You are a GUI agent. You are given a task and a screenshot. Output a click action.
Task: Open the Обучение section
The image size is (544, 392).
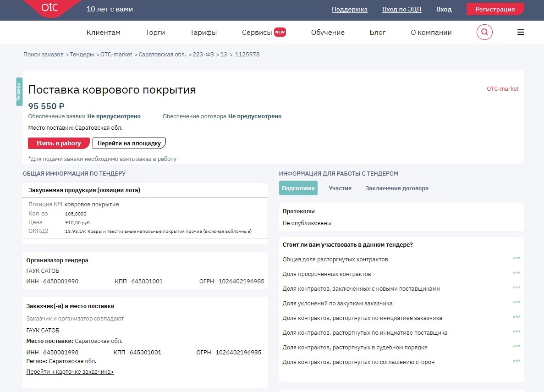tap(328, 32)
